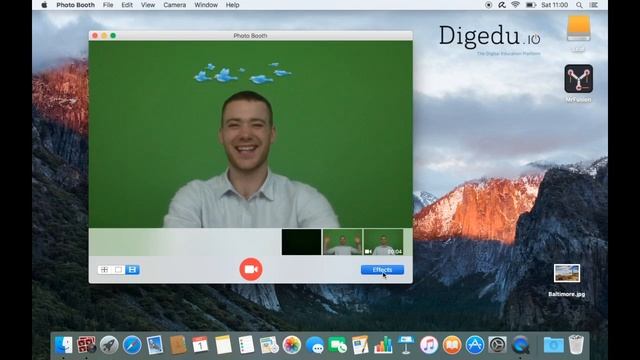The width and height of the screenshot is (640, 360).
Task: Open Contacts from the dock
Action: (x=178, y=345)
